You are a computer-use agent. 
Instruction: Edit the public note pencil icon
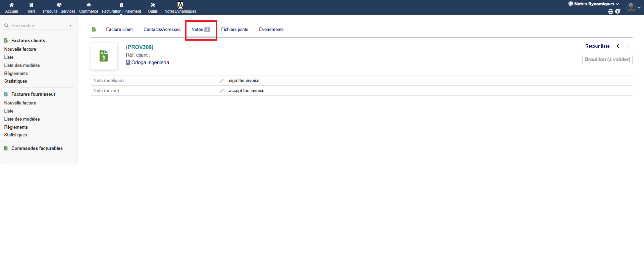(x=222, y=81)
